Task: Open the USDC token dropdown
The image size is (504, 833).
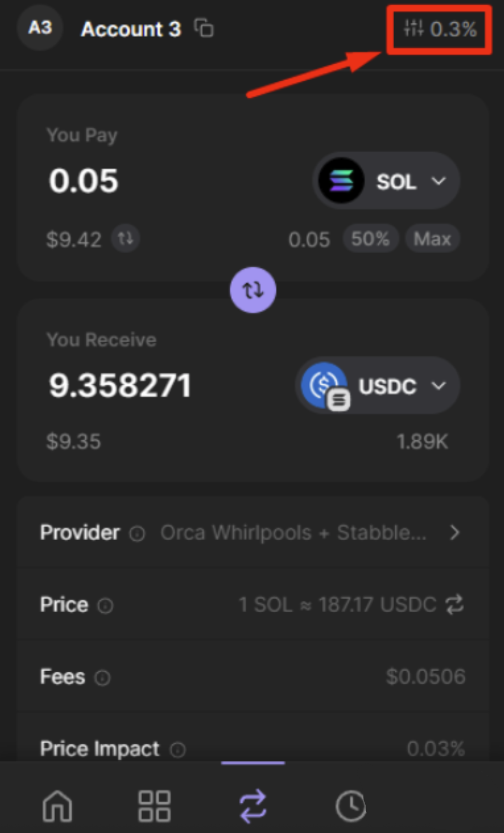Action: coord(378,386)
